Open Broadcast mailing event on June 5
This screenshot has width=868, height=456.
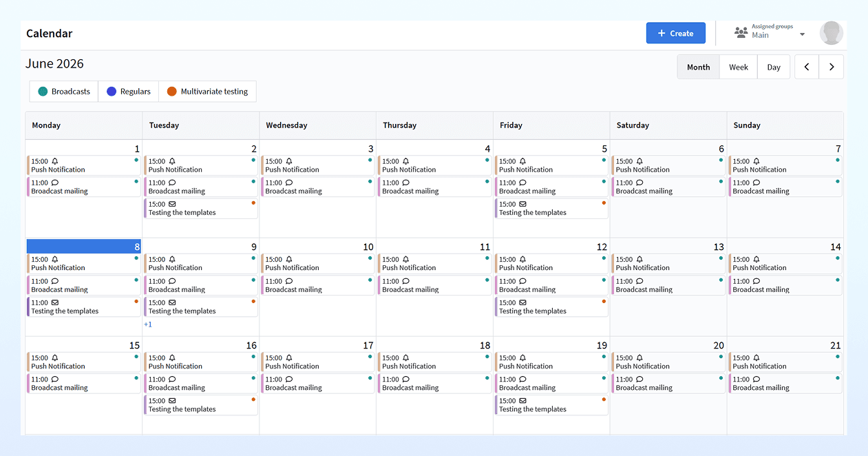click(551, 187)
